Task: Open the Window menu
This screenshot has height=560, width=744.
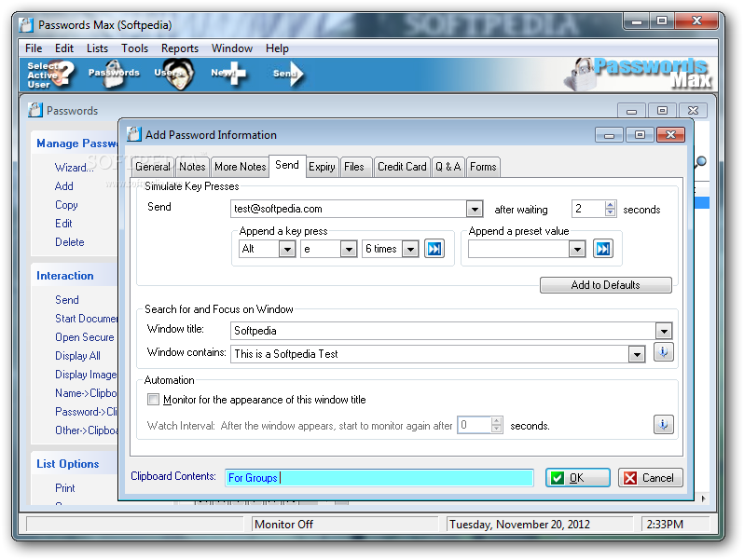Action: 232,48
